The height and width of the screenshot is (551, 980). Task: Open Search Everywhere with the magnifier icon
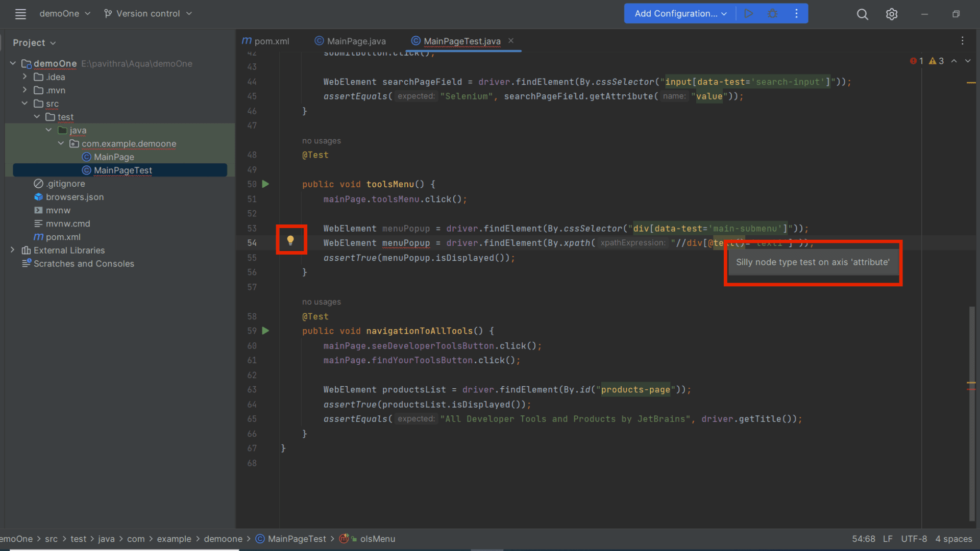pyautogui.click(x=862, y=14)
